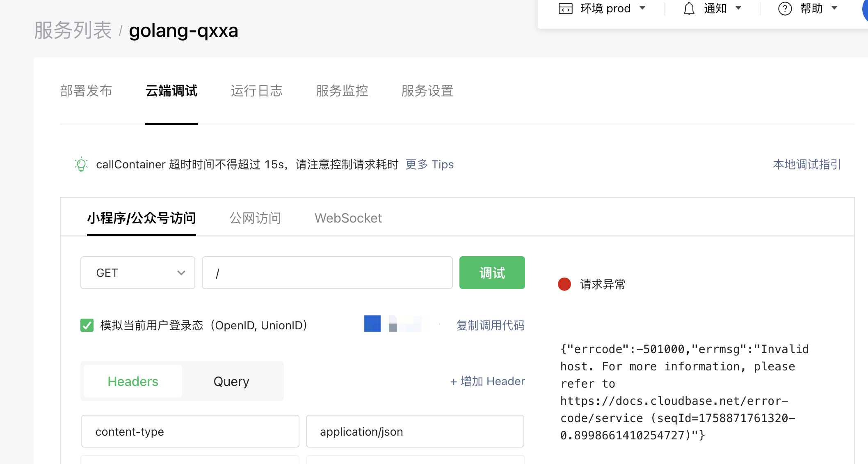Switch to the 运行日志 tab

(256, 91)
